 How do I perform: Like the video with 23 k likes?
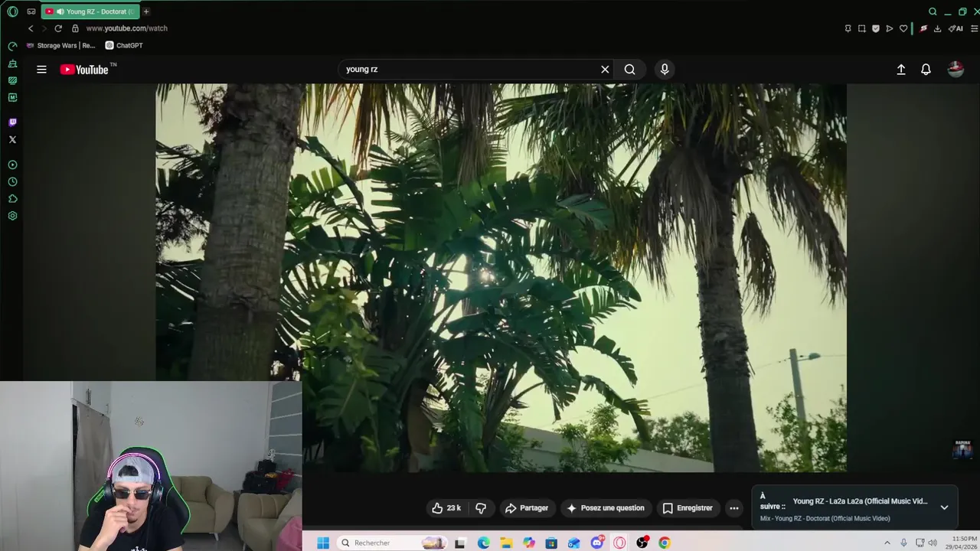(447, 508)
